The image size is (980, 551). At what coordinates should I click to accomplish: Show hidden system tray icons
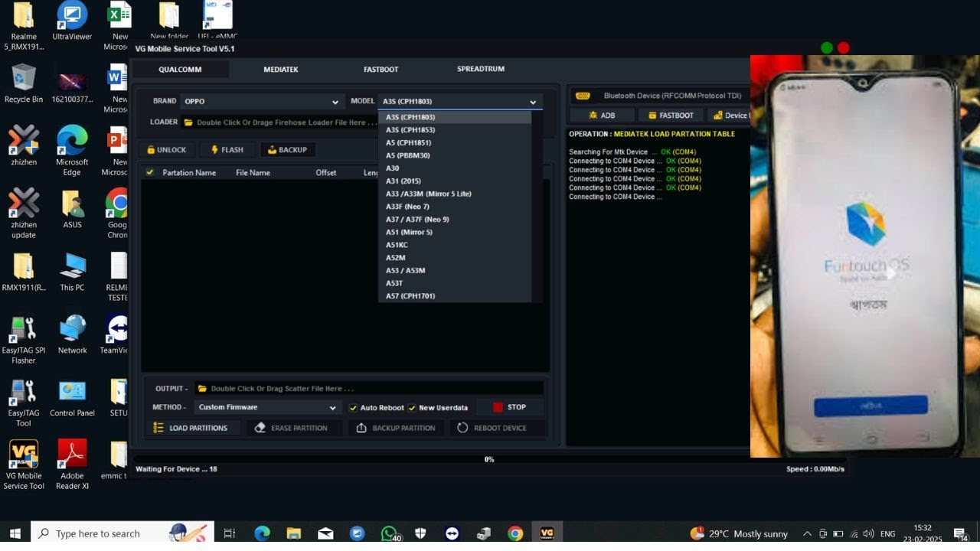pyautogui.click(x=807, y=533)
